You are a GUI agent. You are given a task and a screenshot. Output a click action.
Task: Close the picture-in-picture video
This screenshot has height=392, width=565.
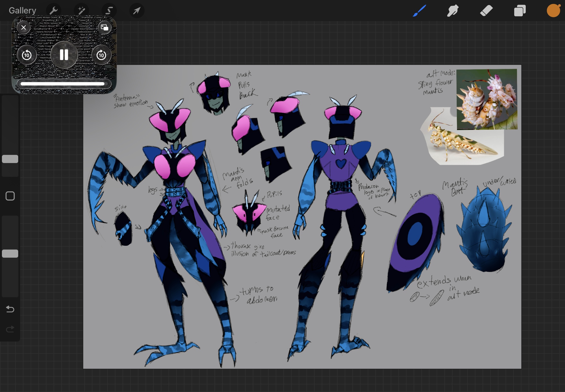tap(24, 27)
